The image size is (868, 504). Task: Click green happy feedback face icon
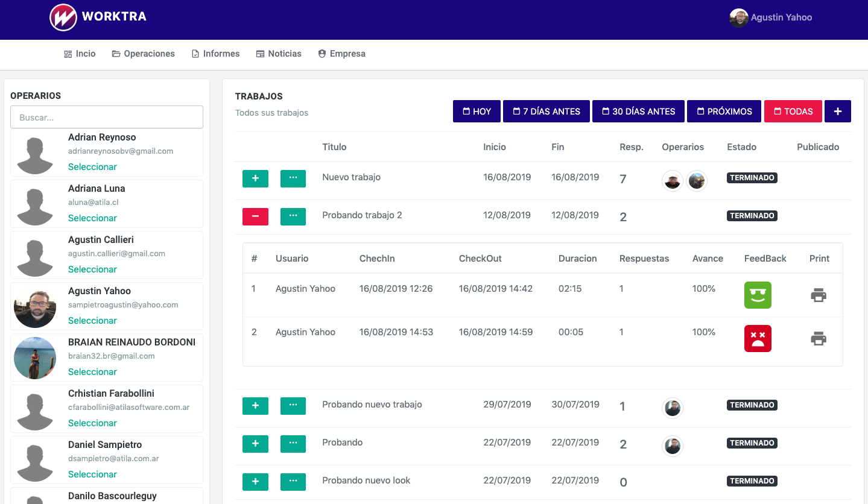point(758,295)
